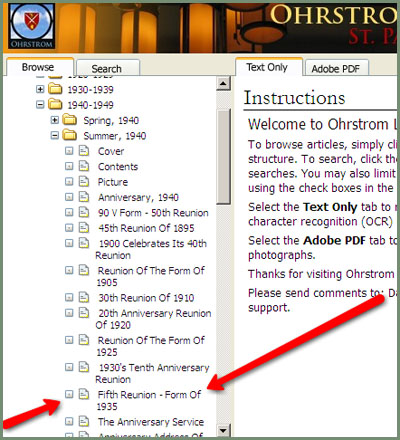Select the Summer, 1940 issue label

115,136
